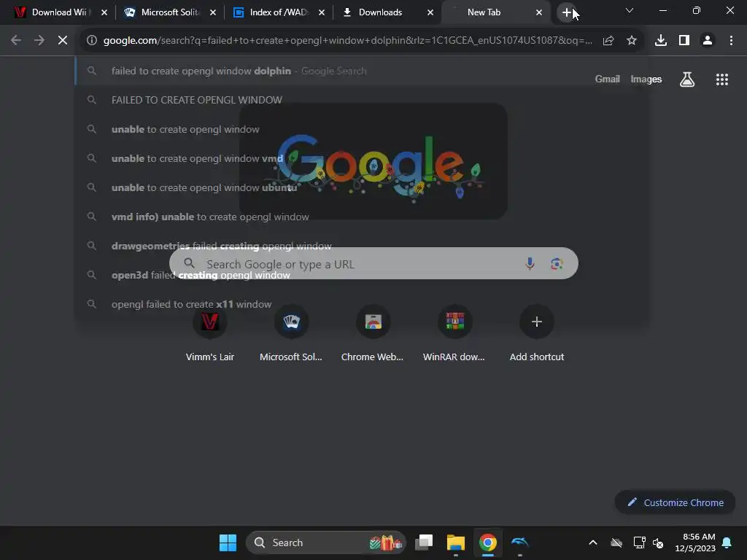Screen dimensions: 747x560
Task: Select suggestion 'FAILED TO CREATE OPENGL WINDOW'
Action: click(x=361, y=100)
